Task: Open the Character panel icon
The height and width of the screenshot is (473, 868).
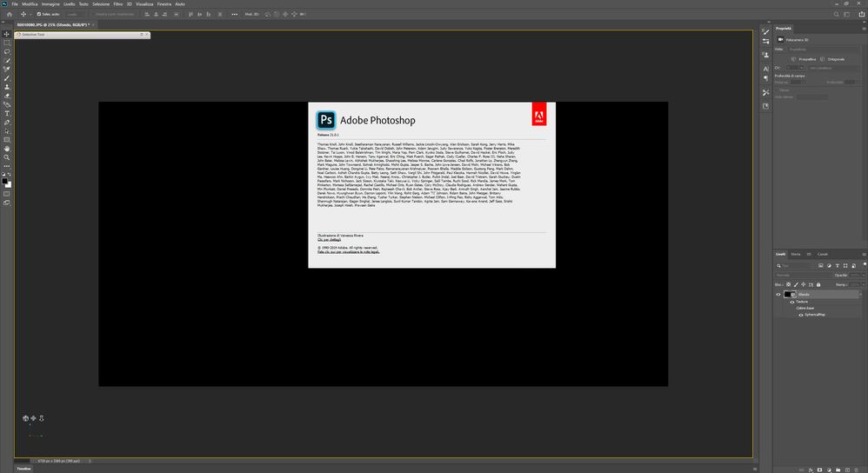Action: (x=765, y=70)
